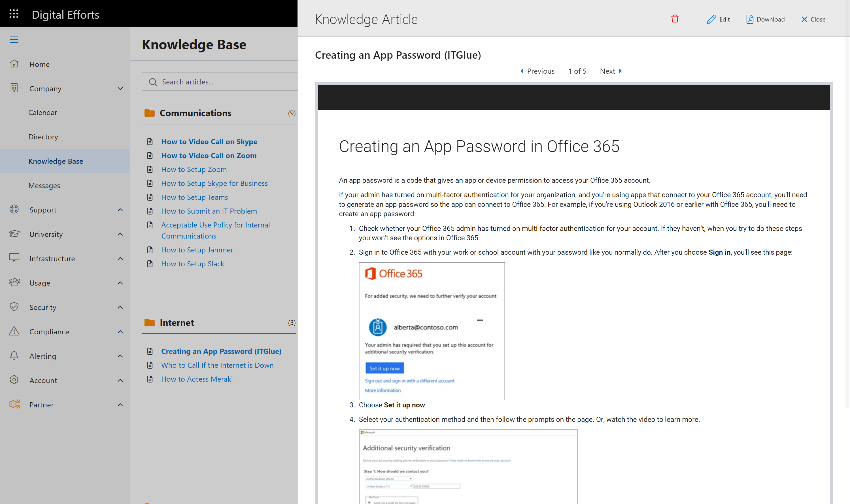Click the Communications folder icon

[149, 113]
